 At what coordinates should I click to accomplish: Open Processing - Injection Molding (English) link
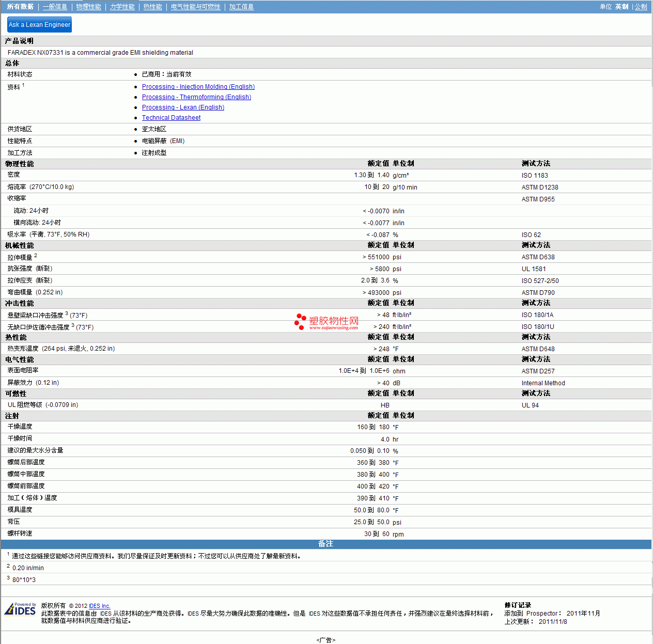198,87
